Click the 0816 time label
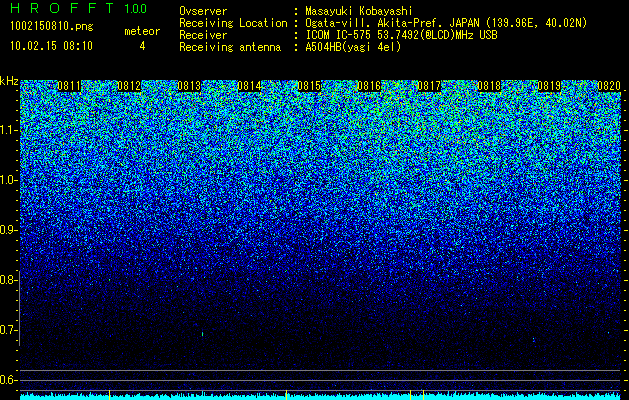The width and height of the screenshot is (629, 400). point(369,86)
